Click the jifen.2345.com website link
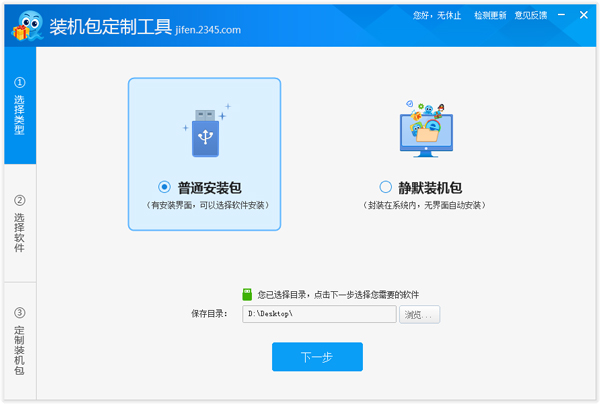This screenshot has width=600, height=404. click(x=208, y=30)
